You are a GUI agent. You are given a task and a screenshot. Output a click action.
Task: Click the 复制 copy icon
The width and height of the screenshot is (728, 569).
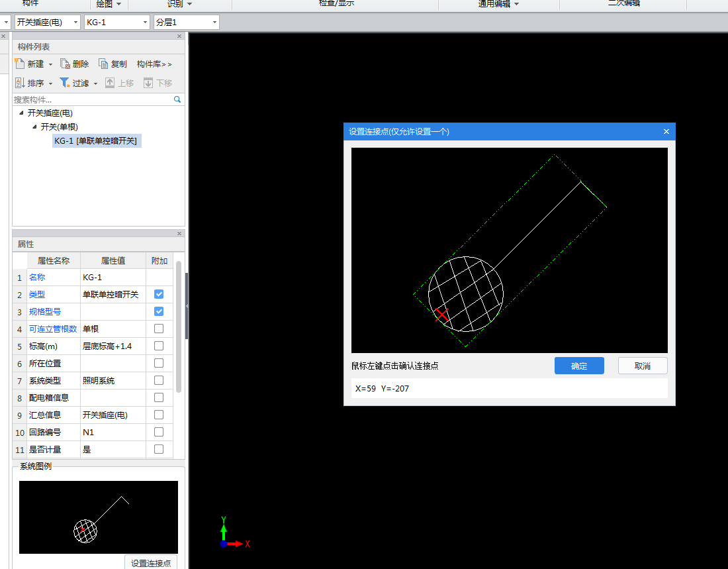pyautogui.click(x=103, y=64)
